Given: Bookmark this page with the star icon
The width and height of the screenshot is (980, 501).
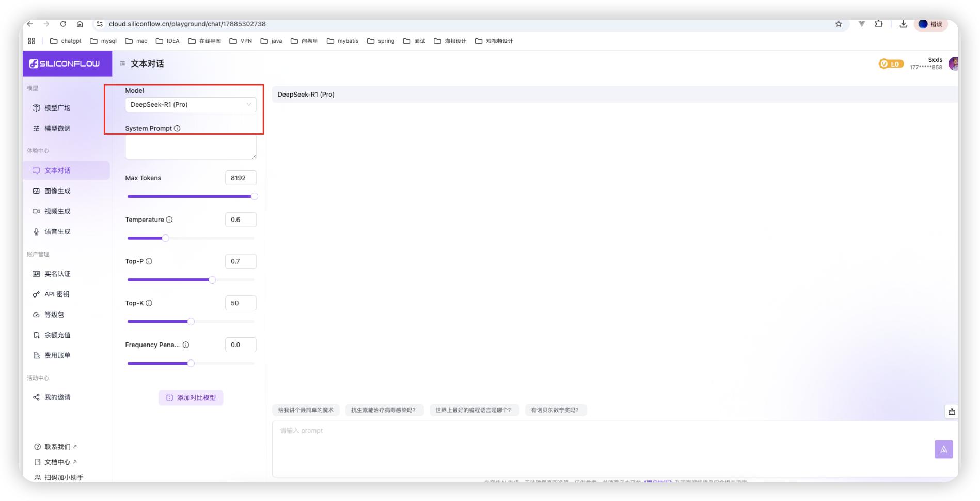Looking at the screenshot, I should pos(839,24).
